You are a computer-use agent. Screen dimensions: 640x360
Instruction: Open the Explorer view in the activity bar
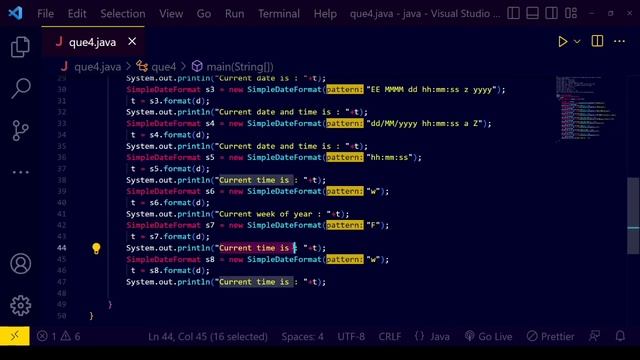(x=20, y=47)
